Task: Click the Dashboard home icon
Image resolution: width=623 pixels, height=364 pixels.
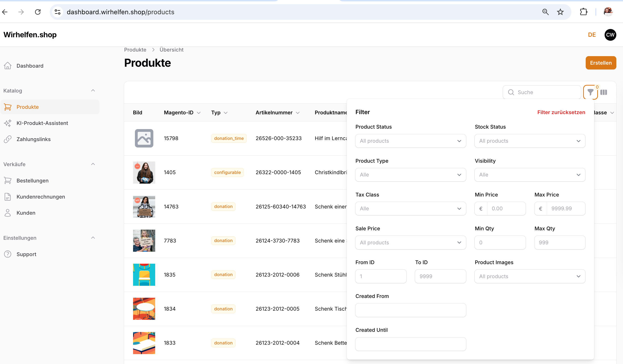Action: 8,66
